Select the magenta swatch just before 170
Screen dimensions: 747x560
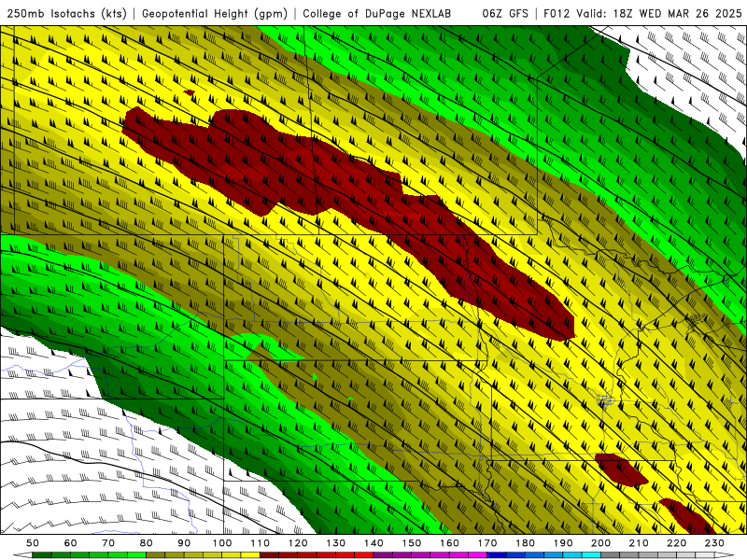tap(478, 555)
